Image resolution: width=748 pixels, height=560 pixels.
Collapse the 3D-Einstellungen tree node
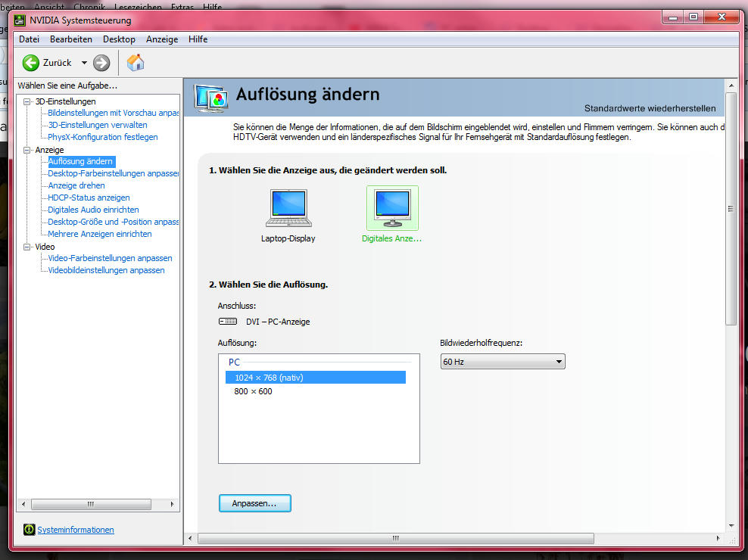tap(27, 101)
